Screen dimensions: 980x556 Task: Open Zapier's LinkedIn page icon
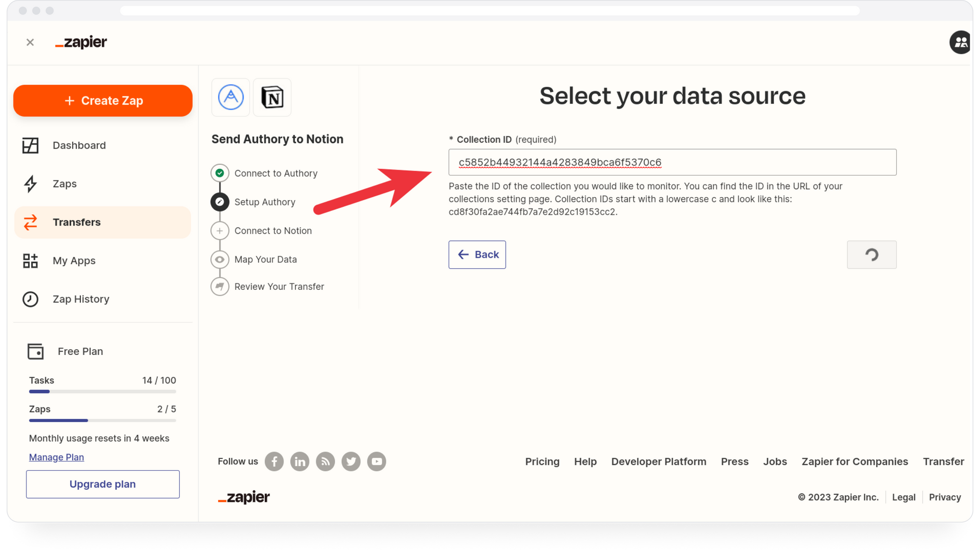pos(300,461)
